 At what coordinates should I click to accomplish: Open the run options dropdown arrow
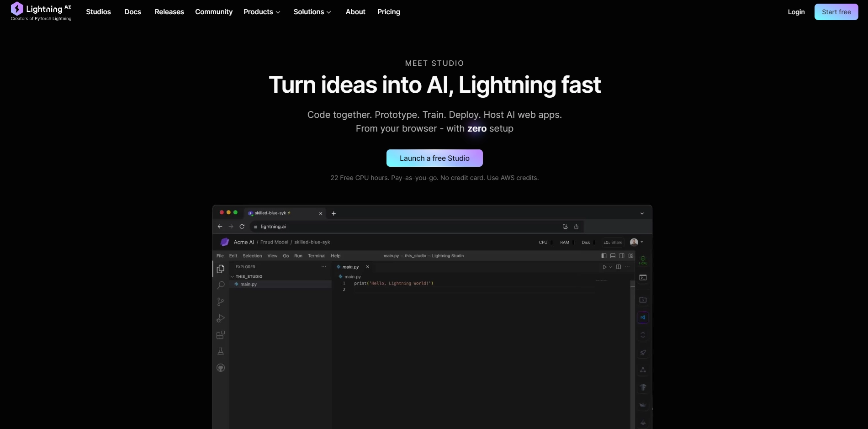610,267
